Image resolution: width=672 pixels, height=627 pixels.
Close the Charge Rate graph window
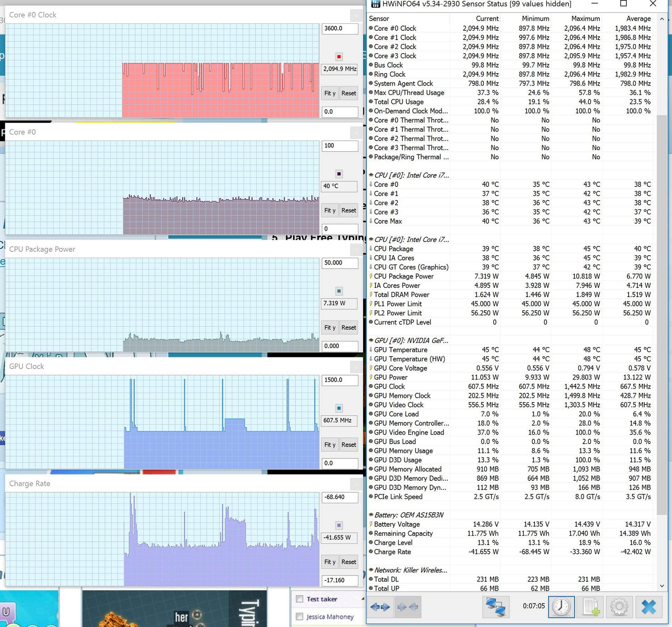(x=356, y=484)
